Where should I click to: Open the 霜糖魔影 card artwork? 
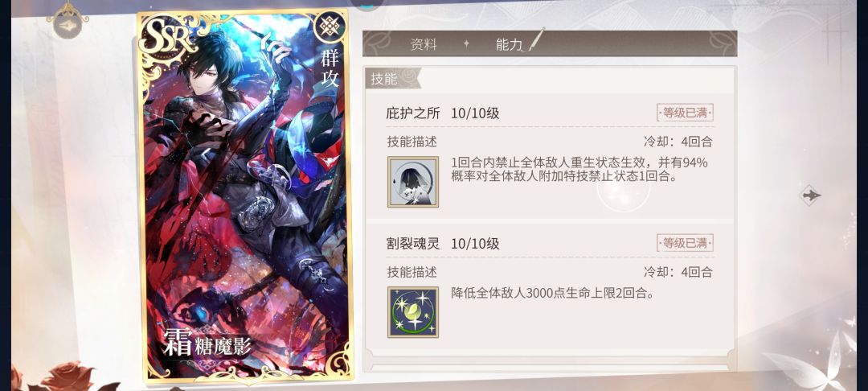coord(244,196)
